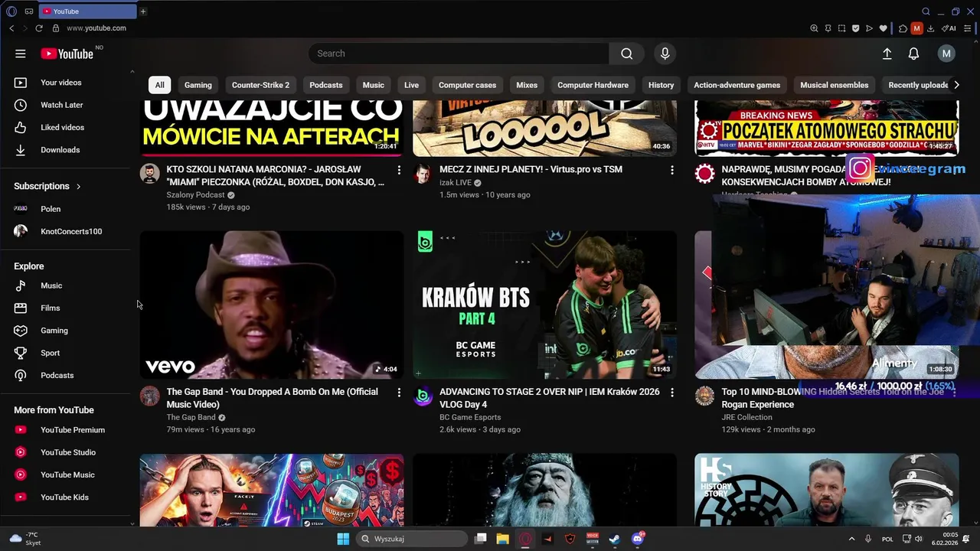Reload the page with browser refresh icon
Viewport: 980px width, 551px height.
point(39,28)
